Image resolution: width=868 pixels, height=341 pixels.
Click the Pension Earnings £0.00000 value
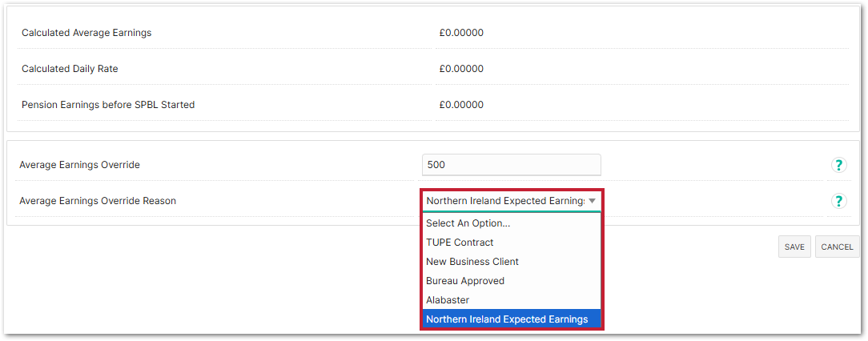point(461,105)
